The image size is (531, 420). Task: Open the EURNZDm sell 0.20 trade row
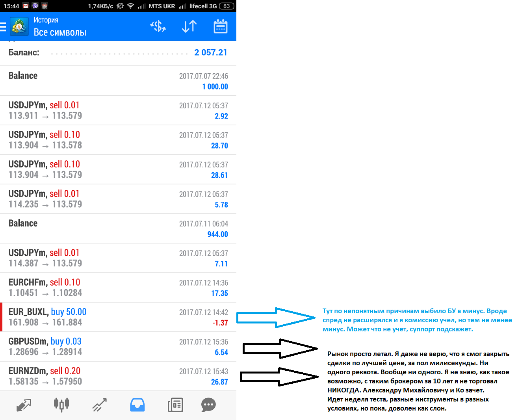pos(118,376)
